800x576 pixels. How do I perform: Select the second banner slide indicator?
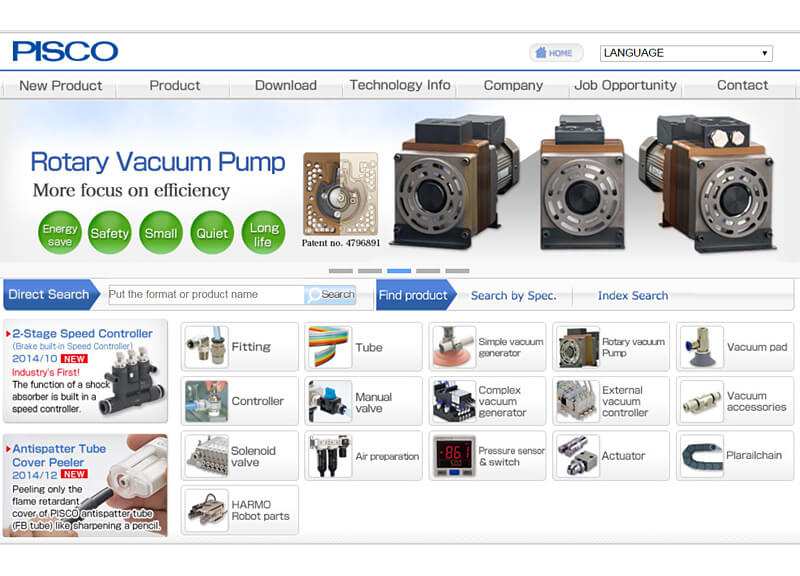370,270
